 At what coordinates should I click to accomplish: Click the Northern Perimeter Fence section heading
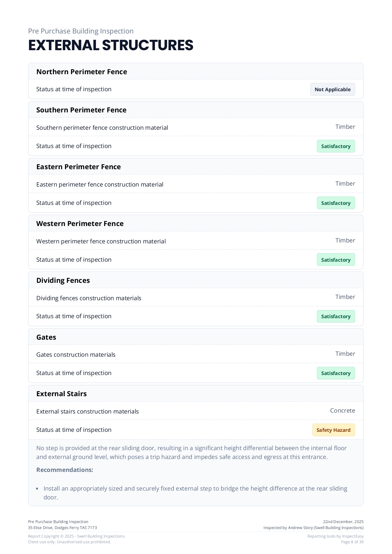[x=82, y=72]
